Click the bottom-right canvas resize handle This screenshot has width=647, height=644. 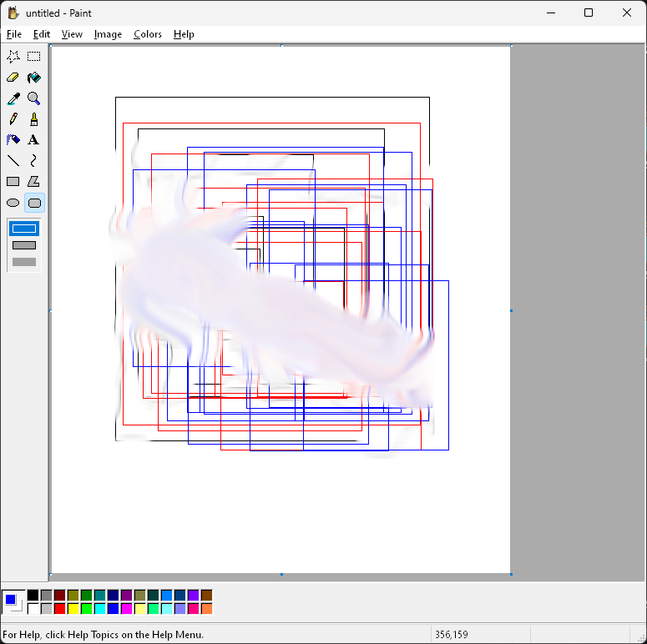pyautogui.click(x=511, y=574)
